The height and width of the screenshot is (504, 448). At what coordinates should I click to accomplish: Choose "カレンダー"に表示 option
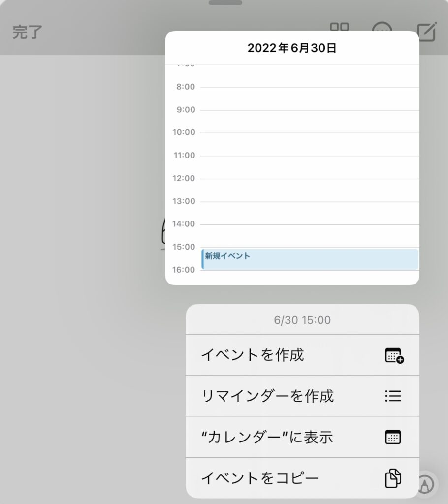(302, 437)
